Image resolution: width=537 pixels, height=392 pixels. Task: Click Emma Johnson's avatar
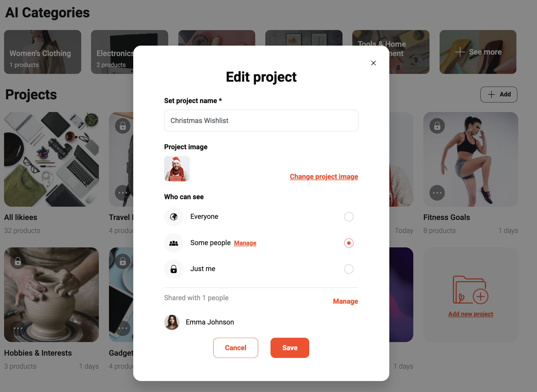[172, 322]
